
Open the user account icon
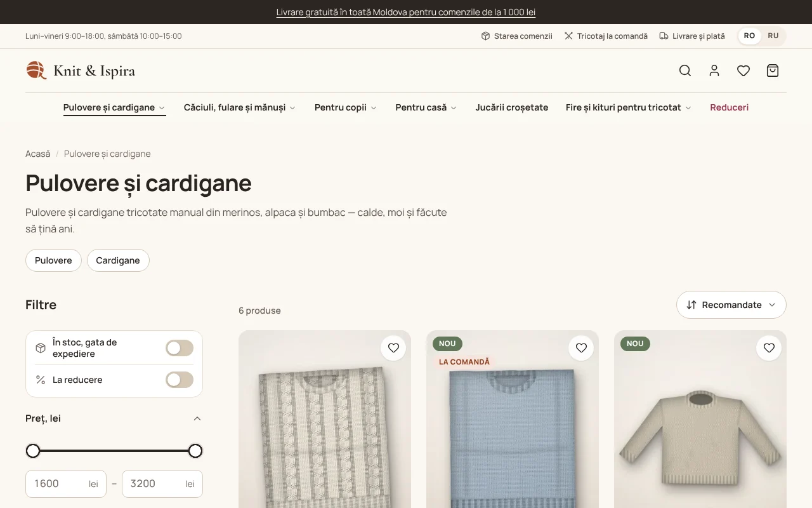tap(714, 70)
